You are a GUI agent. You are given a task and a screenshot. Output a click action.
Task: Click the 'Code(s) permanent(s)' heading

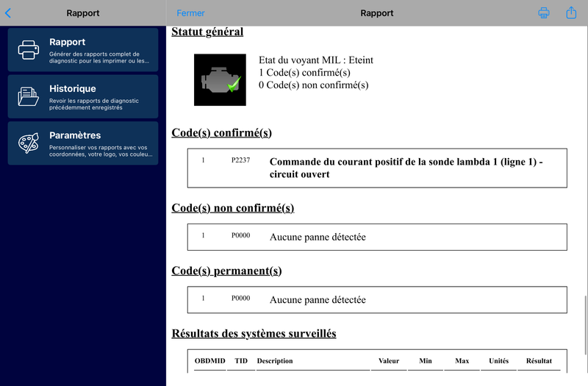pos(226,271)
